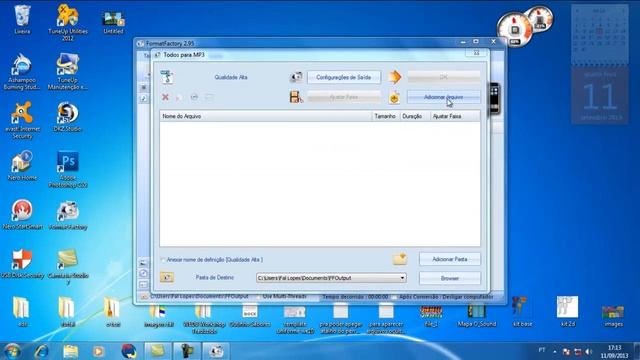Viewport: 640px width, 360px height.
Task: Open avast! Internet Security shortcut
Action: click(22, 120)
